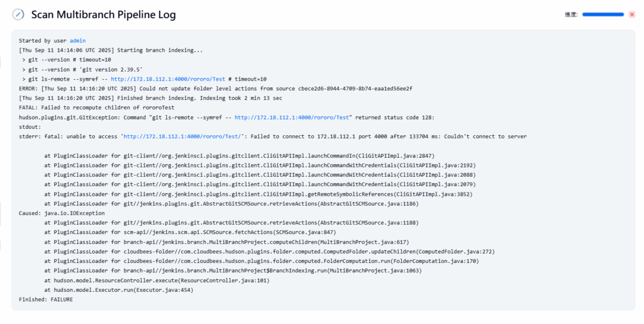Click the 進度 progress label

click(571, 14)
